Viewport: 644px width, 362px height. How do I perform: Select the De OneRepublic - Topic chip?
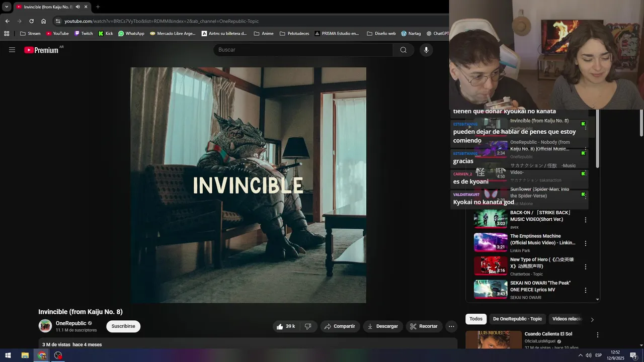click(x=517, y=319)
